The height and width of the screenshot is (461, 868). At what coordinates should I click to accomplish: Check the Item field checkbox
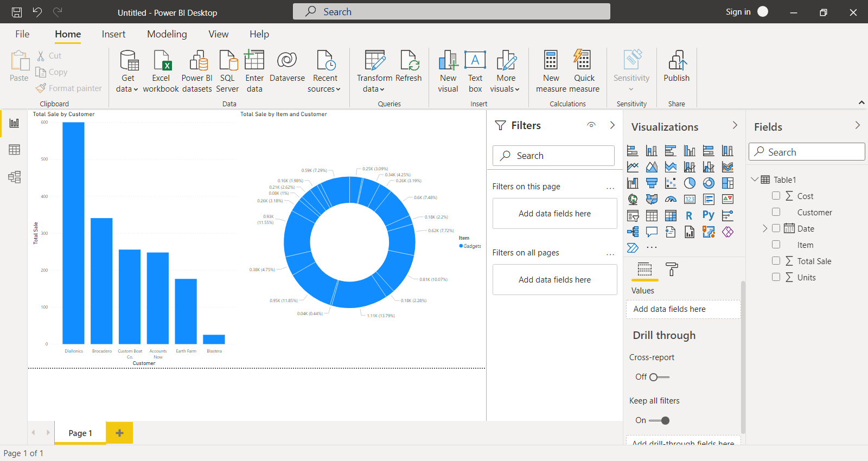[x=776, y=245]
